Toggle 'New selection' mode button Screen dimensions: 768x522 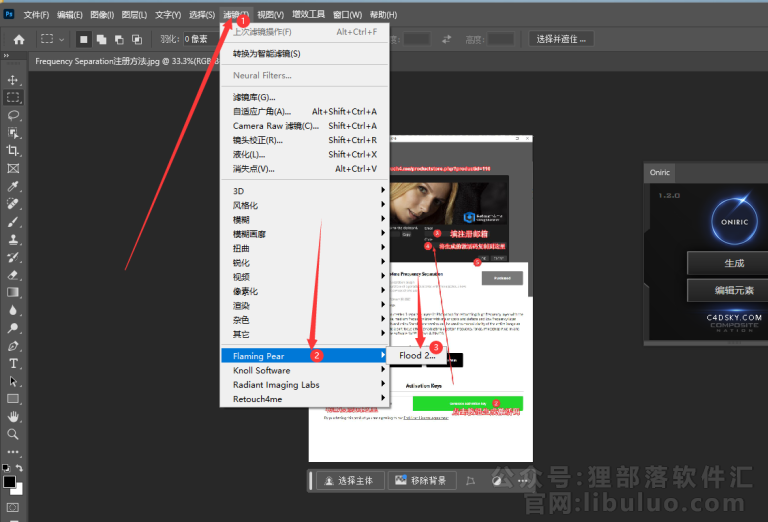tap(84, 39)
